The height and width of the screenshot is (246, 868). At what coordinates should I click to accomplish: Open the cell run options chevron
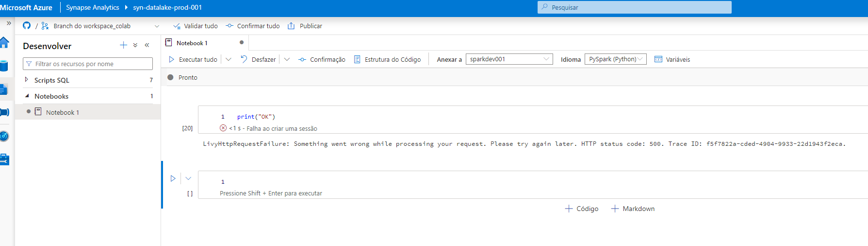(188, 178)
